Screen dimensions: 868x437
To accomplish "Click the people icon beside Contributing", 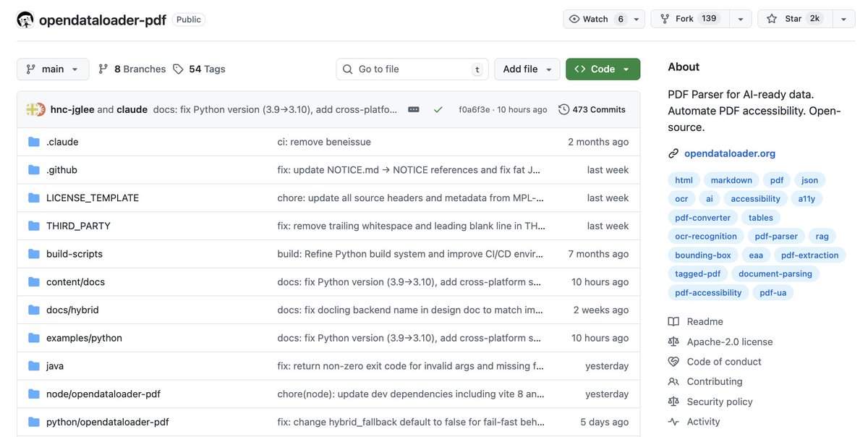I will (x=673, y=381).
